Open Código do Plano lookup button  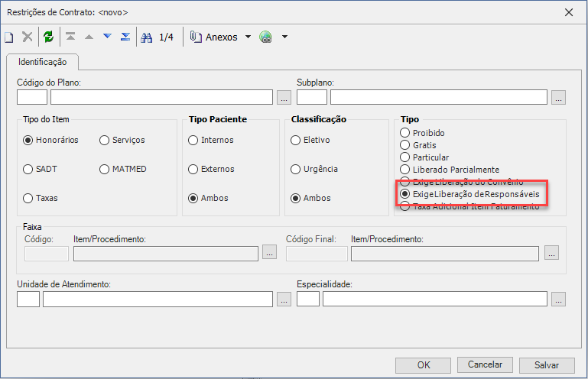coord(284,98)
